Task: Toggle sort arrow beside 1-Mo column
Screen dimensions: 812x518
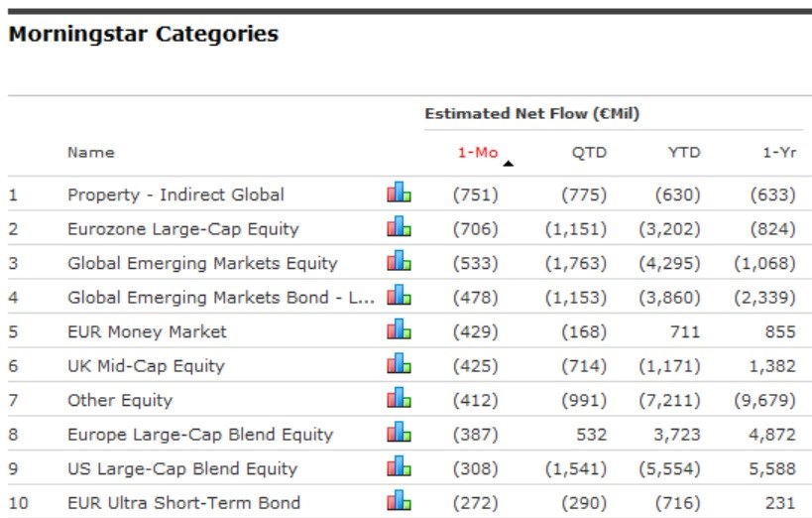Action: coord(509,163)
